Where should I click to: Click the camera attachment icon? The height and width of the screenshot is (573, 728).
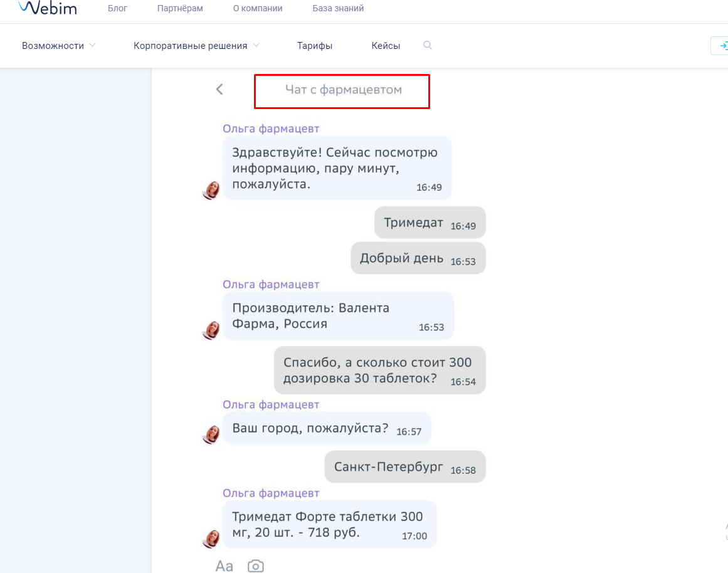(255, 566)
